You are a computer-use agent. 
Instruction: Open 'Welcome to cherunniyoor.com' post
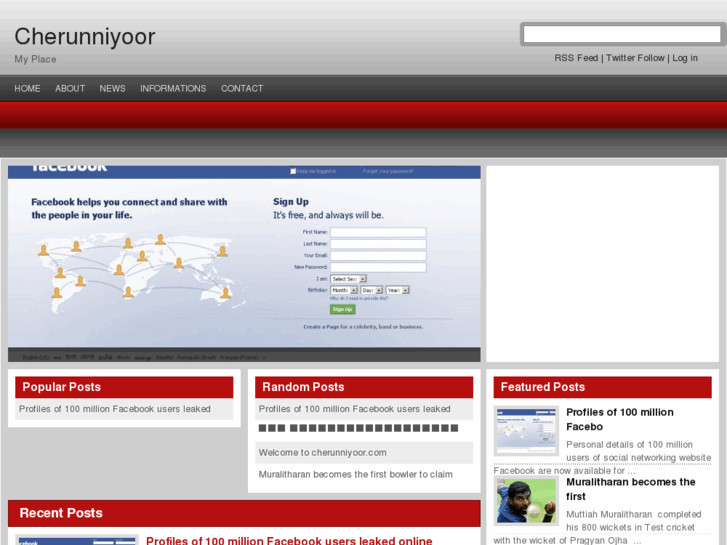click(322, 453)
